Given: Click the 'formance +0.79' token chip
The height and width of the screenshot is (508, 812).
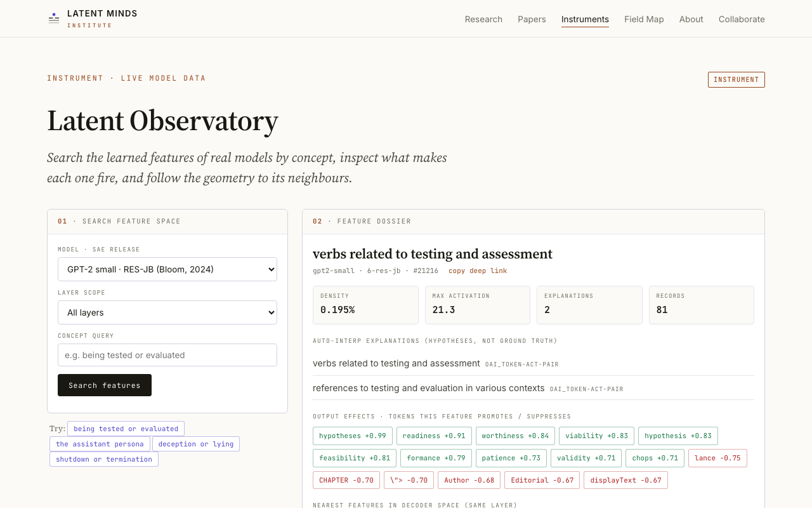Looking at the screenshot, I should pyautogui.click(x=436, y=458).
